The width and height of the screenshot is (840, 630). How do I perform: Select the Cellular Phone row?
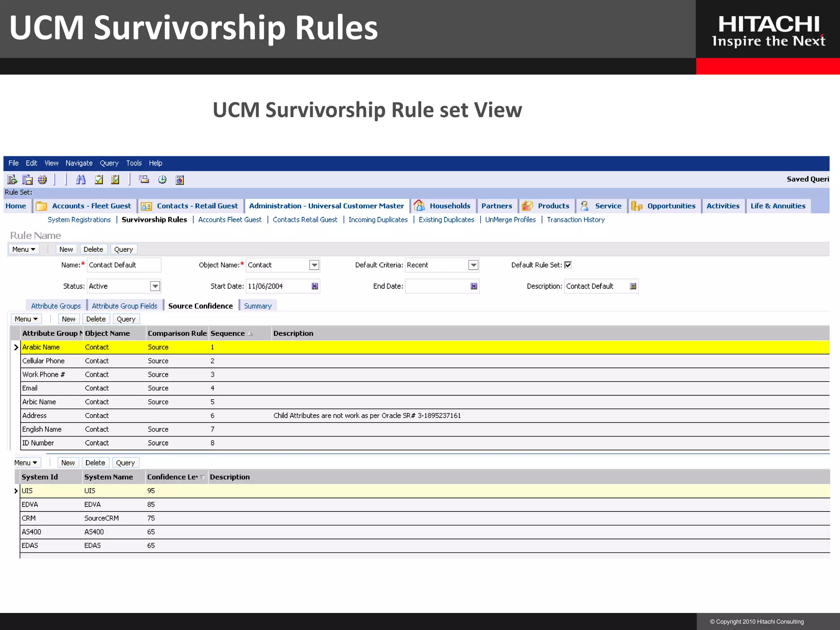pyautogui.click(x=425, y=361)
